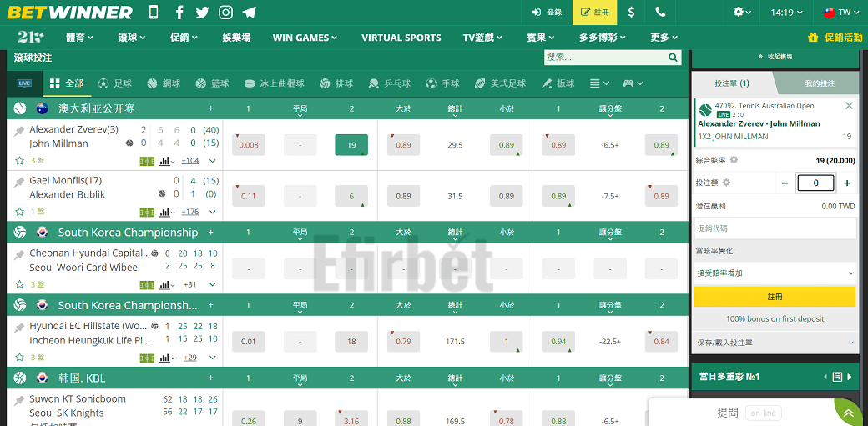Screen dimensions: 868x426
Task: Open the mobile app icon in header
Action: point(154,13)
